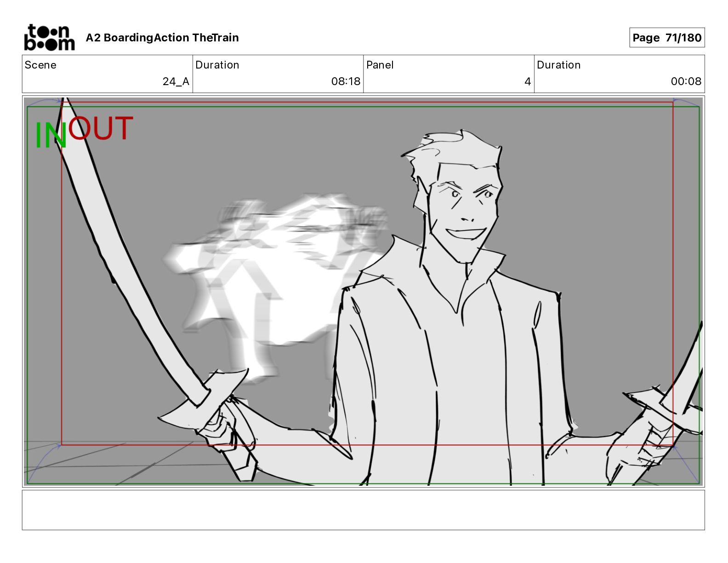728x563 pixels.
Task: Click the Toon Boom logo
Action: point(49,37)
